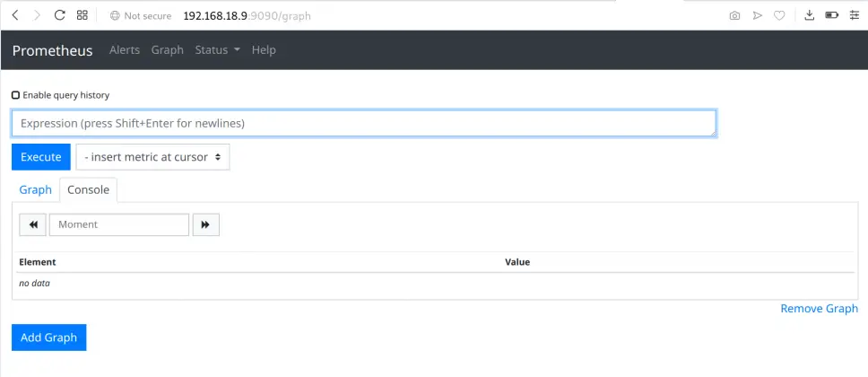Switch to the Graph tab
The width and height of the screenshot is (868, 377).
[x=36, y=189]
